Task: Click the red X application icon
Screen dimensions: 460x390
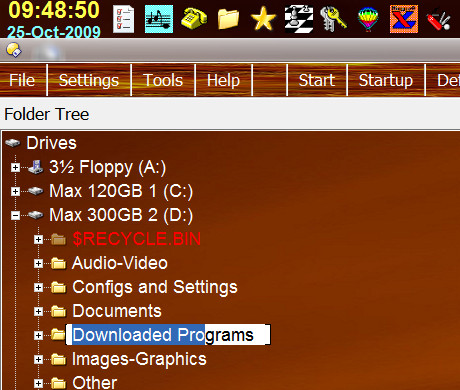Action: pyautogui.click(x=404, y=19)
